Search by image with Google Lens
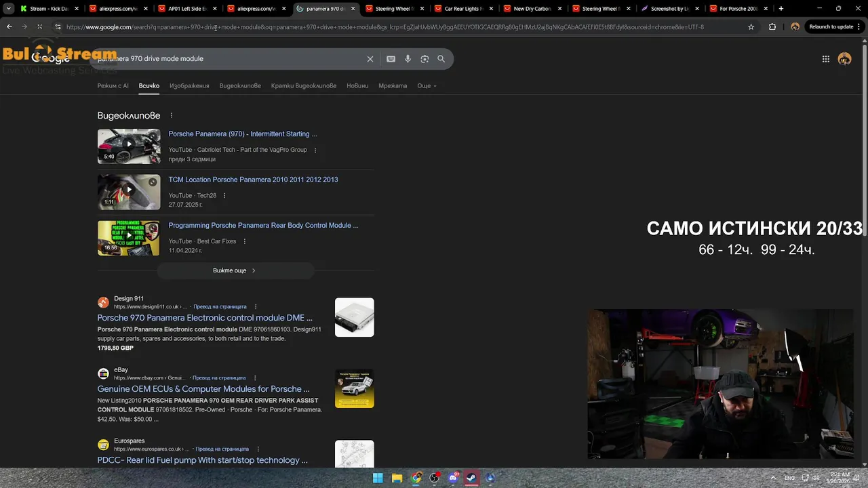This screenshot has height=488, width=868. coord(425,59)
